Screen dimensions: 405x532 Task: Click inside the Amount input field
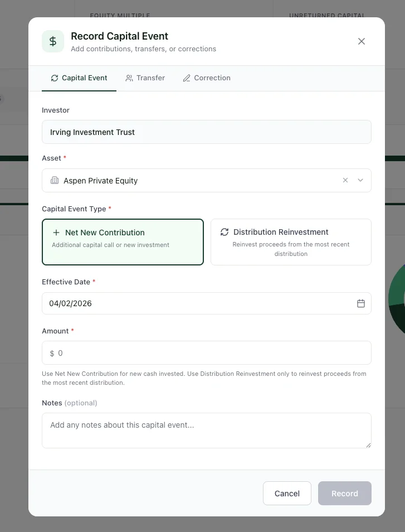click(x=206, y=352)
